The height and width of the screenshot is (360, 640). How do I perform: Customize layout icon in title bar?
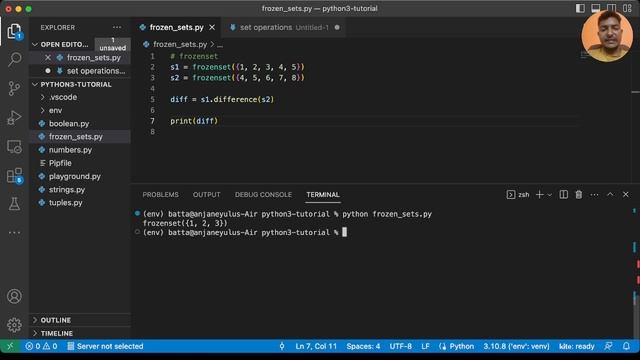point(627,8)
